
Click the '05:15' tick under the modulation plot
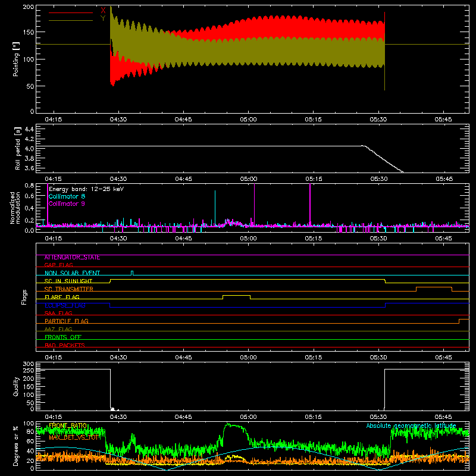pyautogui.click(x=314, y=239)
